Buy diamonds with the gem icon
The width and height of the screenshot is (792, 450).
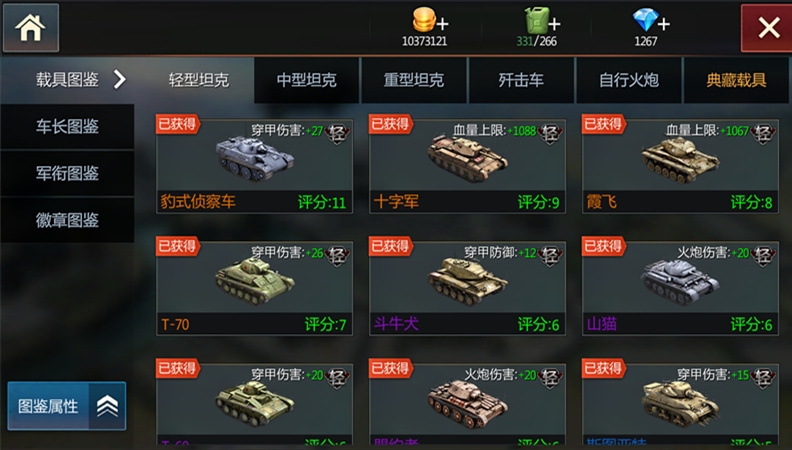click(x=651, y=21)
